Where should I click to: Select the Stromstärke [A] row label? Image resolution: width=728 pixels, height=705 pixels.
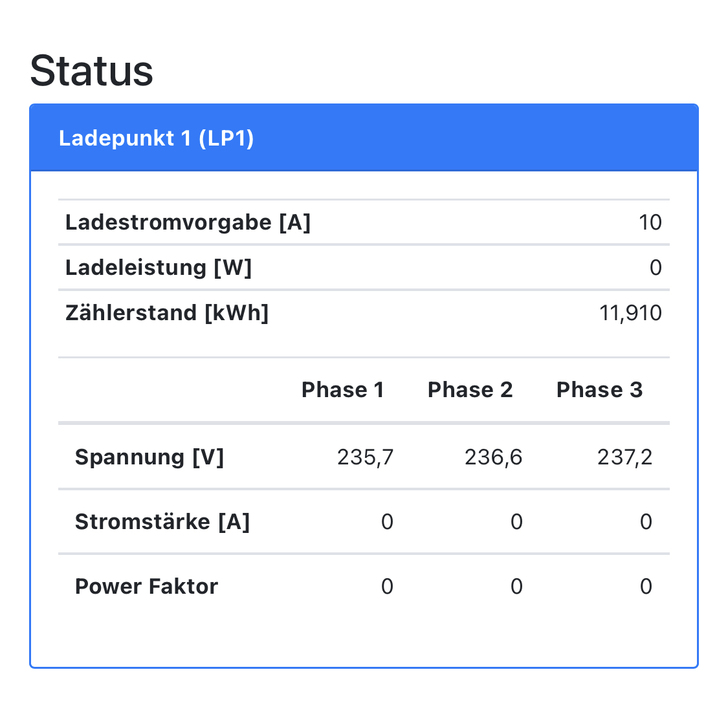162,522
